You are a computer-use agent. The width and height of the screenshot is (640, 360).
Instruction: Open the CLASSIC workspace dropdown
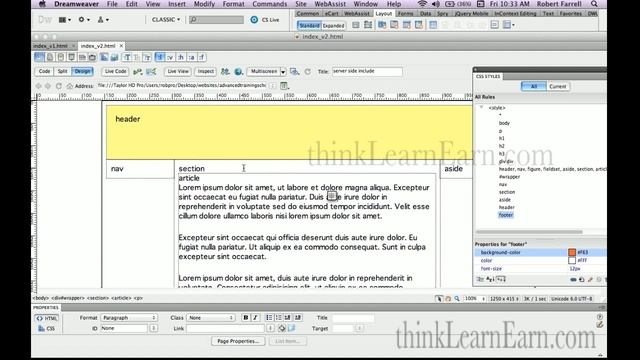[166, 20]
